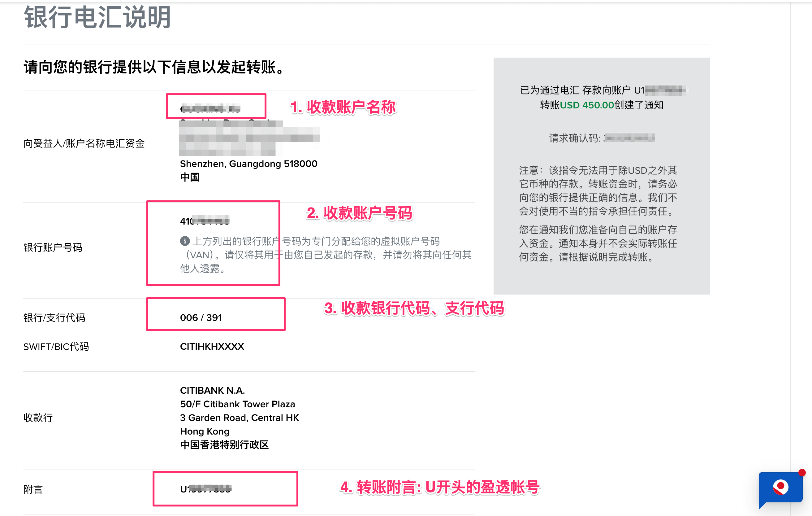
Task: Click the 请求确认码 confirmation code field
Action: 602,138
